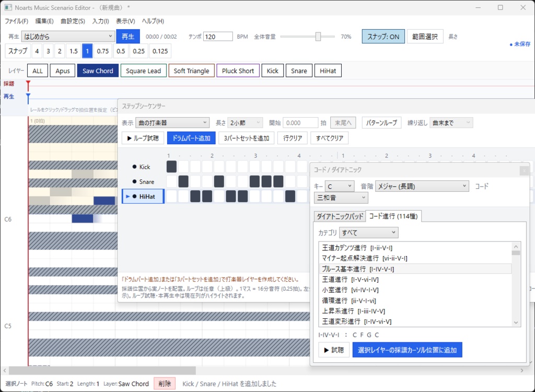Click the red 採譜 cursor marker
535x392 pixels.
point(28,84)
